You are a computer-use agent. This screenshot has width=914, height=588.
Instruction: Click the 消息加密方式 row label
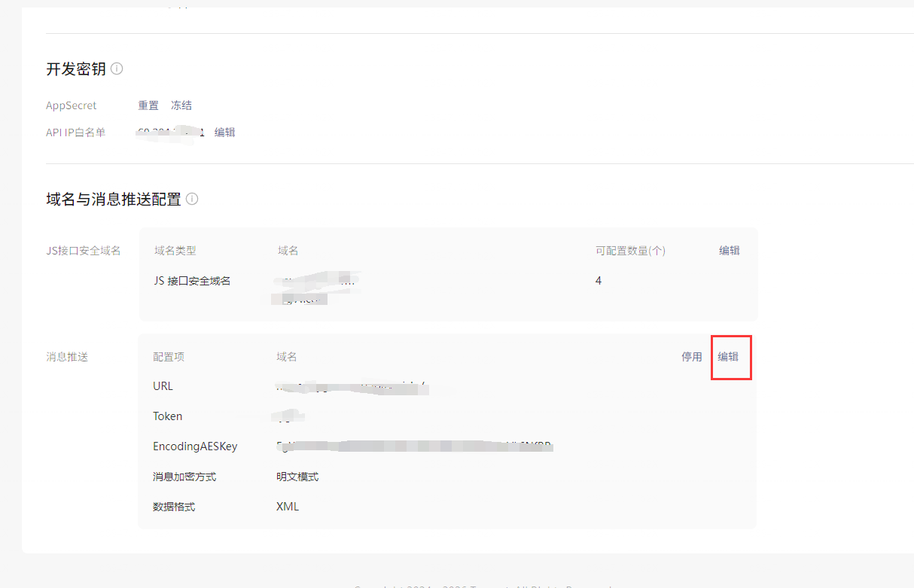click(x=184, y=477)
